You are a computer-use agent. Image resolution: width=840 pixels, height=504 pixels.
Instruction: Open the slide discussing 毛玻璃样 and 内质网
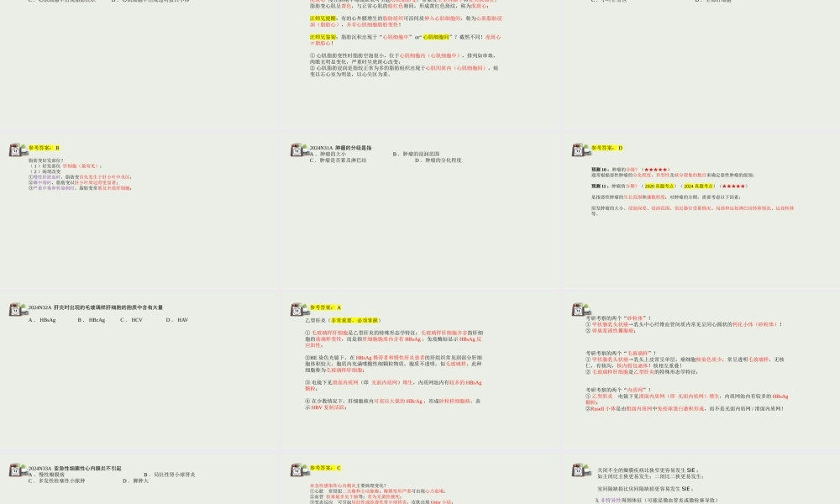pyautogui.click(x=701, y=368)
